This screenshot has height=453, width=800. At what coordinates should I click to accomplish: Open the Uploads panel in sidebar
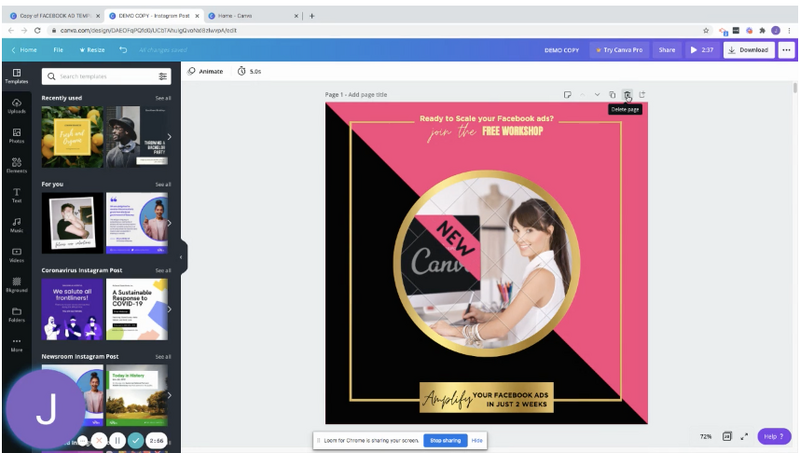(x=16, y=106)
